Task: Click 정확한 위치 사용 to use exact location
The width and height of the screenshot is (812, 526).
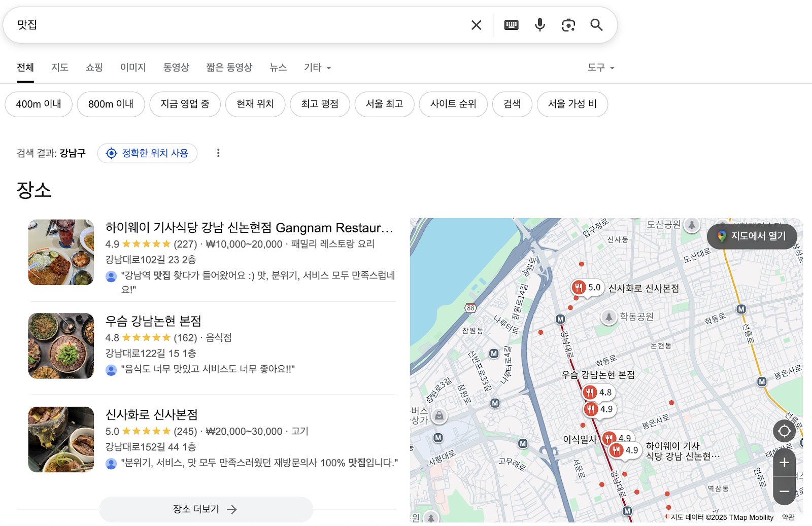Action: pyautogui.click(x=147, y=153)
